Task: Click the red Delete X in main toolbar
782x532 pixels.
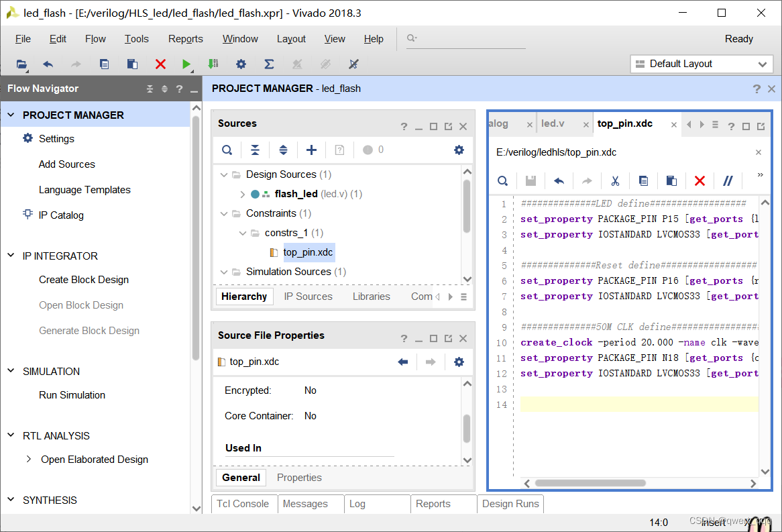Action: (x=160, y=64)
